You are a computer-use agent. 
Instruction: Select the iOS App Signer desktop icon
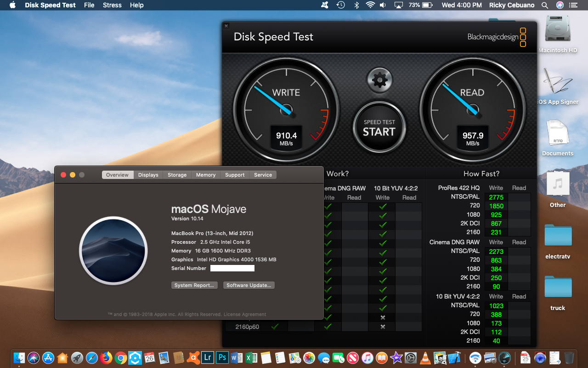(558, 86)
